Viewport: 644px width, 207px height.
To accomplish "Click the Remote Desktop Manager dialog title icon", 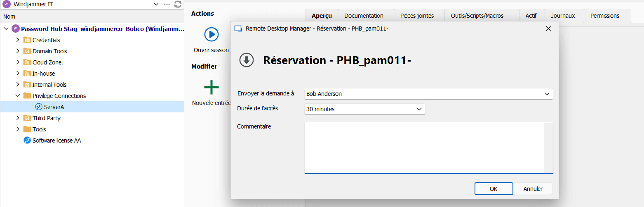I will pyautogui.click(x=238, y=29).
